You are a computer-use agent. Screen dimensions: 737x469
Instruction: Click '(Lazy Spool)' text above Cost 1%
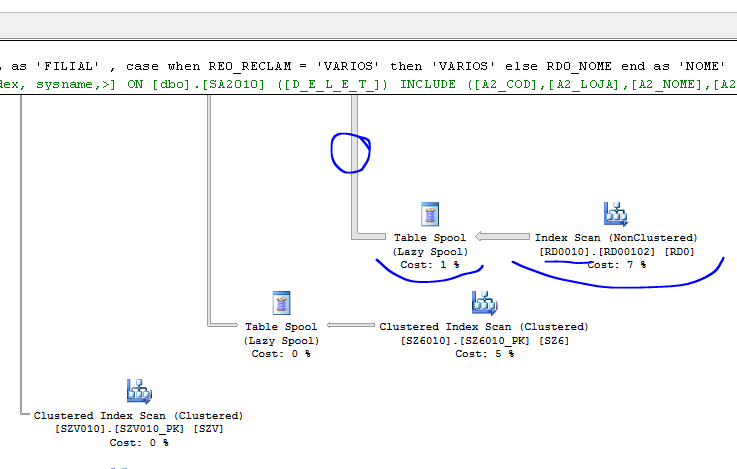pos(430,252)
